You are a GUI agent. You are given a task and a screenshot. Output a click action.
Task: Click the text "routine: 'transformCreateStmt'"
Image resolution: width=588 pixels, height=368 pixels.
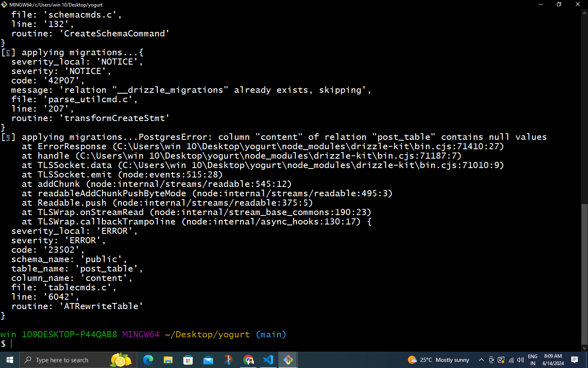(x=90, y=118)
